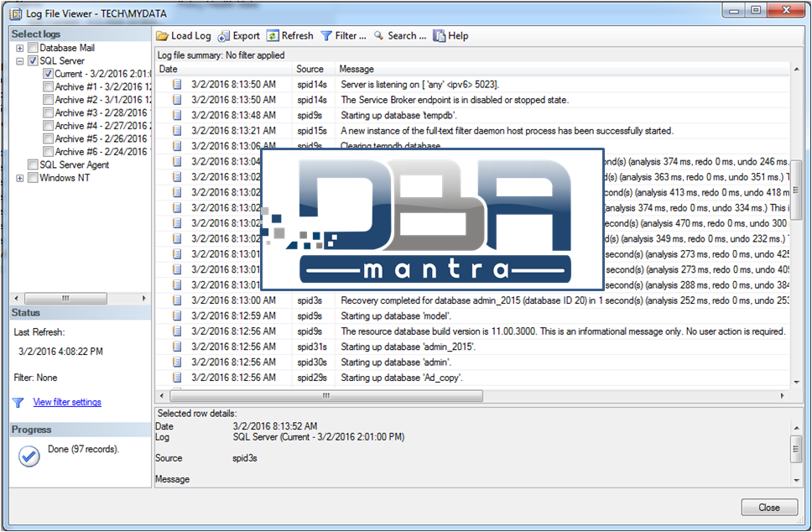
Task: Click right arrow of log grid horizontal scrollbar
Action: 782,396
